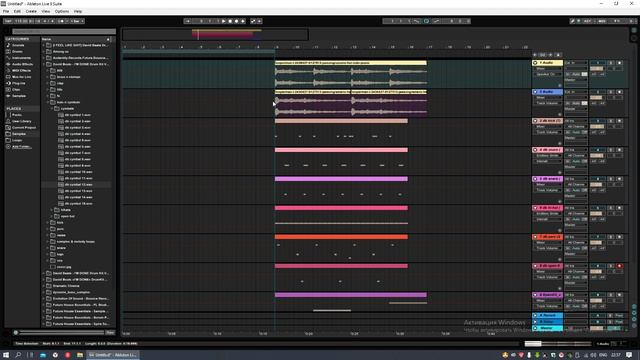Open '1 Audio' output dropdown 'Master'
The height and width of the screenshot is (360, 640).
click(x=576, y=80)
